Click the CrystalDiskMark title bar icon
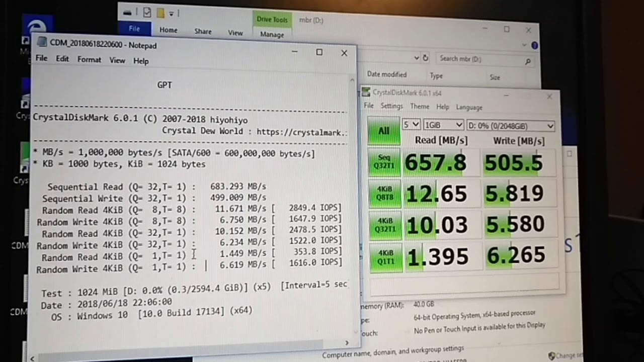This screenshot has width=644, height=362. click(366, 92)
